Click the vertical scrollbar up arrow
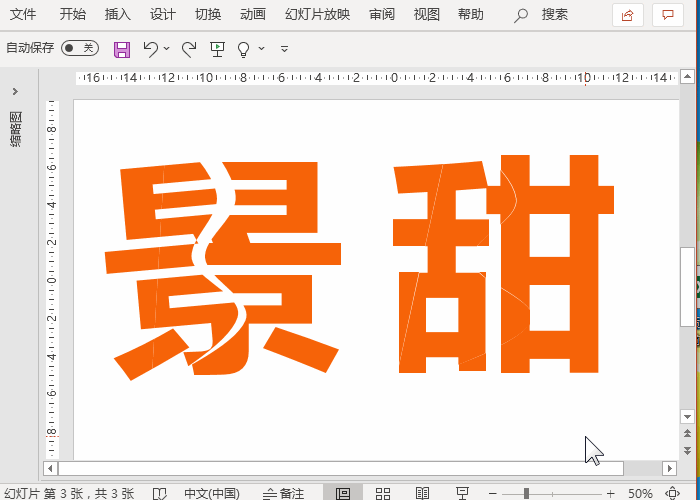Image resolution: width=700 pixels, height=500 pixels. coord(688,77)
